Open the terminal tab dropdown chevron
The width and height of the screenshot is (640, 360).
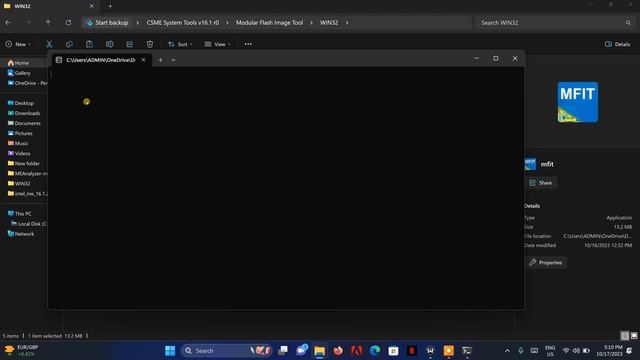coord(173,60)
